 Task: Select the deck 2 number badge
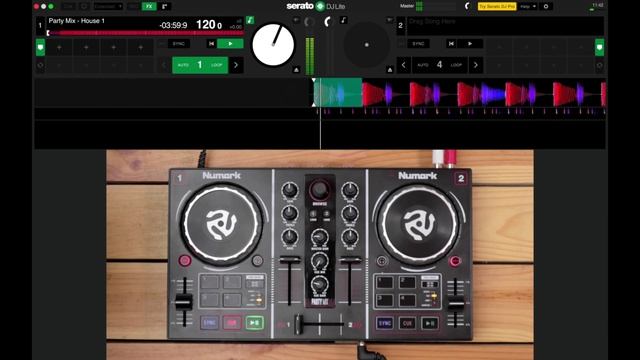400,26
